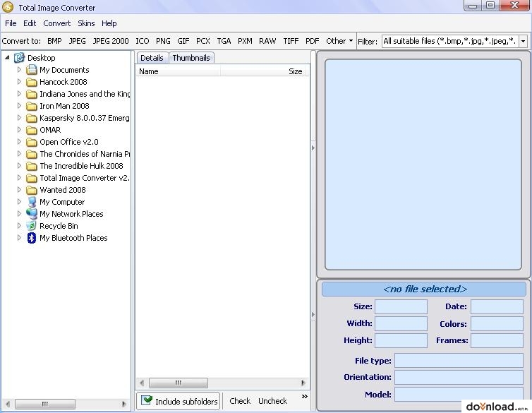Expand the Hancock 2008 node
The image size is (532, 413).
click(x=19, y=82)
